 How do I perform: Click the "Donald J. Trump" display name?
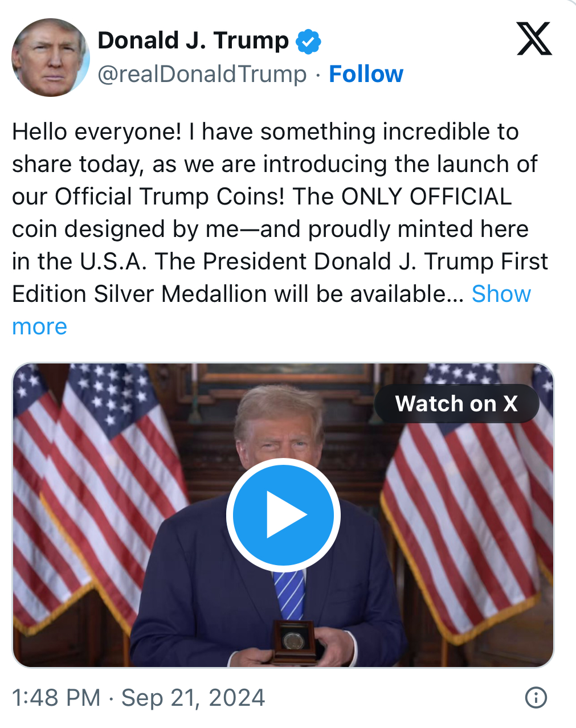(x=193, y=40)
